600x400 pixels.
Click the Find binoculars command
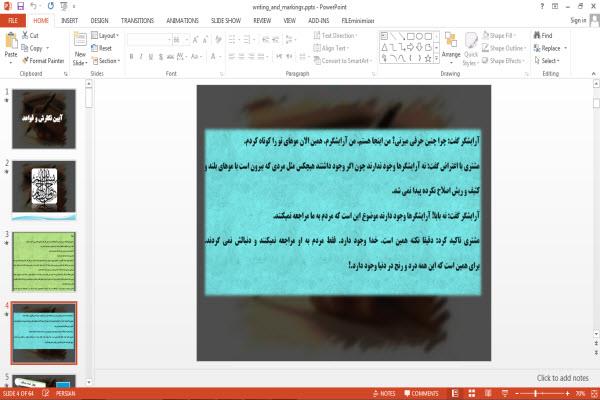coord(543,35)
